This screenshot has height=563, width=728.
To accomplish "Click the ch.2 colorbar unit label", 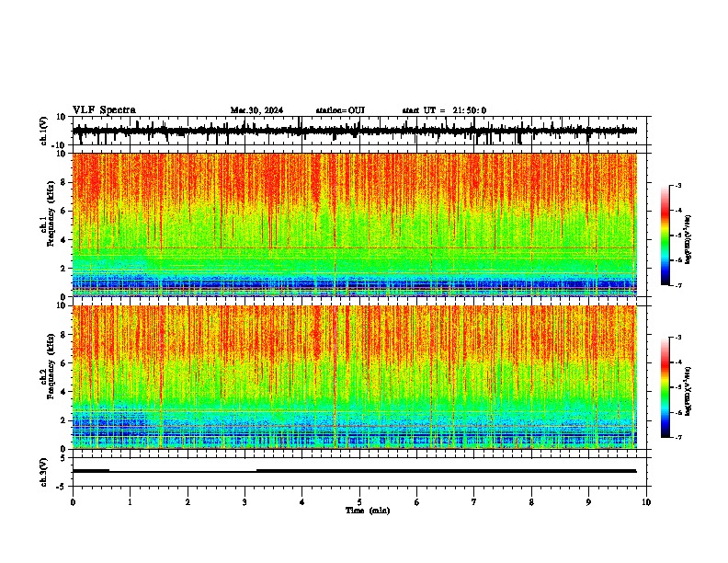I will [x=688, y=391].
